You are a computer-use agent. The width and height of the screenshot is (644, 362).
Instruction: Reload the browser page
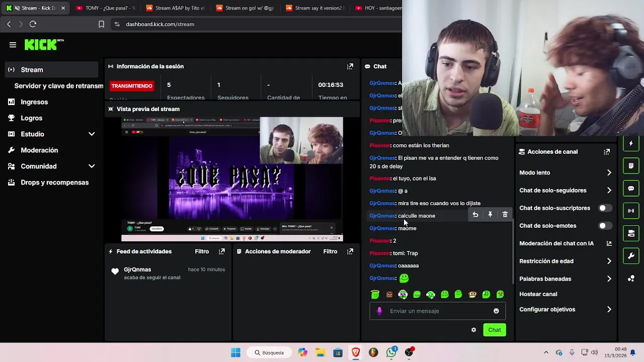[x=33, y=24]
